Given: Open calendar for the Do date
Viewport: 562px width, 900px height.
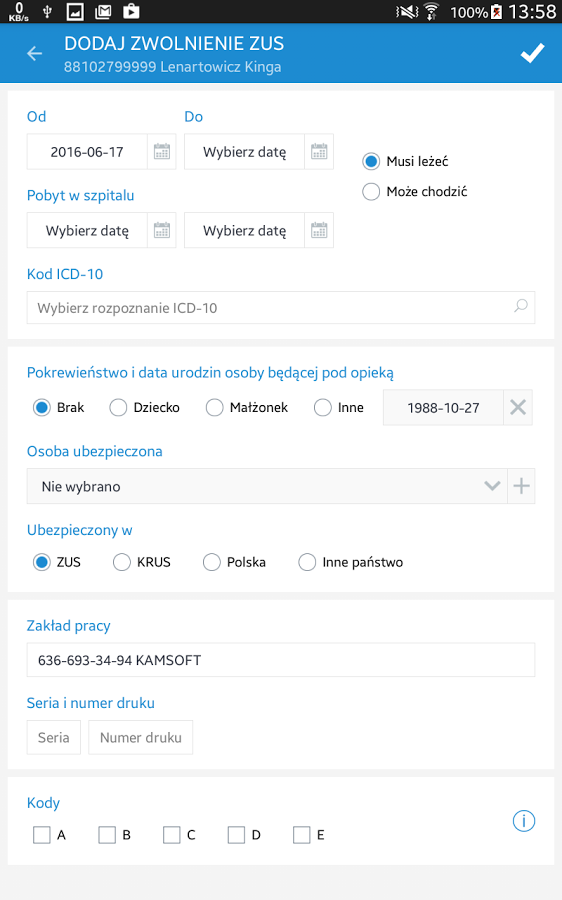Looking at the screenshot, I should click(319, 152).
